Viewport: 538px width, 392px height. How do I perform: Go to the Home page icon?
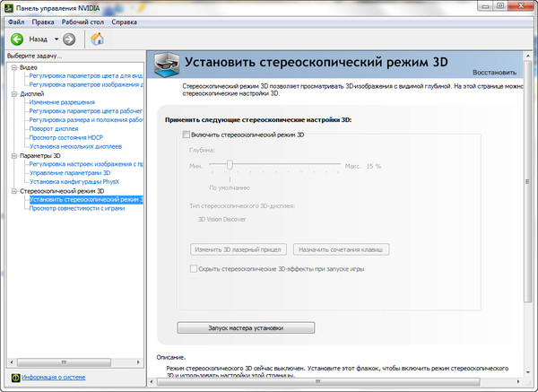coord(97,39)
